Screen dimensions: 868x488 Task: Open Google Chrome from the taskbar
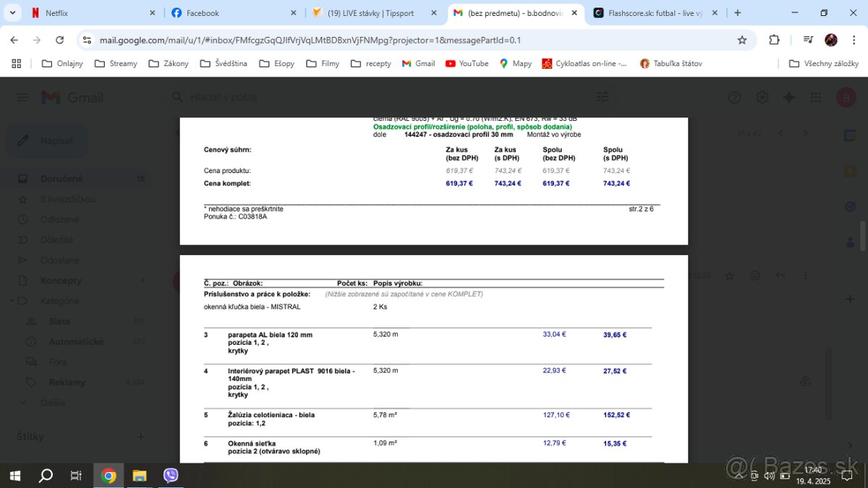[109, 475]
